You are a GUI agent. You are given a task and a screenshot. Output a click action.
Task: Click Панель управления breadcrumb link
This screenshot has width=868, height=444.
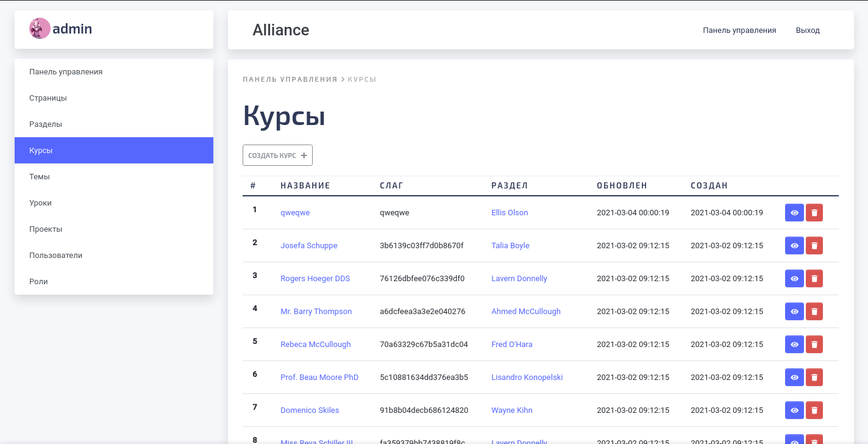pos(290,79)
